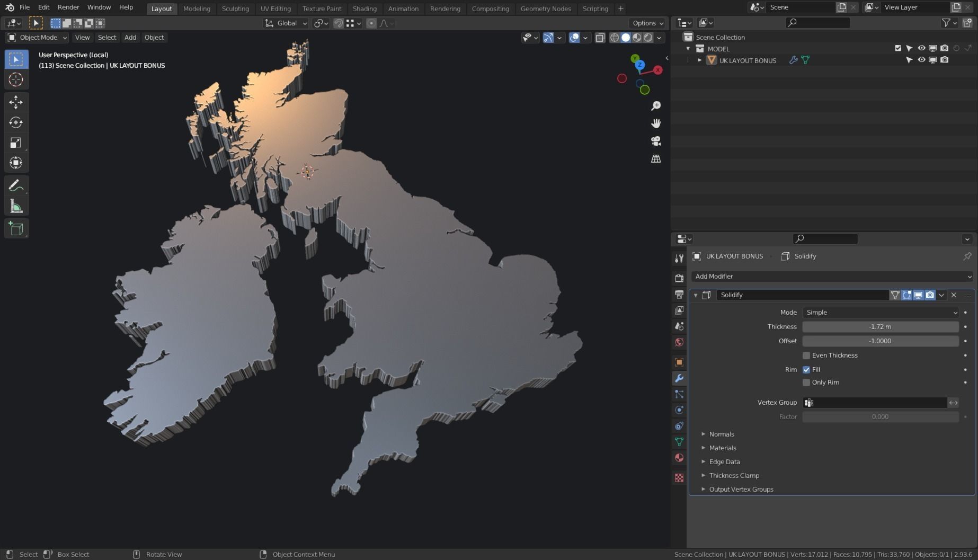Choose the Annotate pencil tool
978x560 pixels.
(x=16, y=185)
